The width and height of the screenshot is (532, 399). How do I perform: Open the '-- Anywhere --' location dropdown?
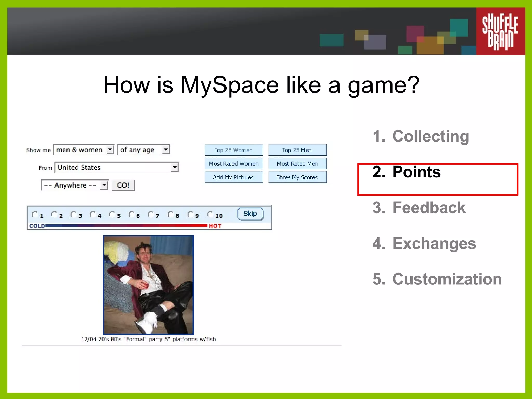(x=75, y=185)
